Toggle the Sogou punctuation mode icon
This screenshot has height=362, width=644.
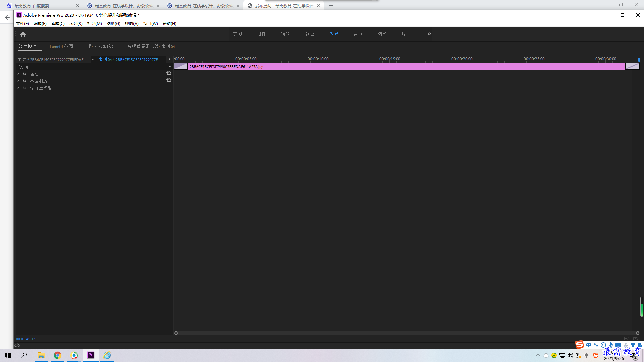pyautogui.click(x=596, y=345)
